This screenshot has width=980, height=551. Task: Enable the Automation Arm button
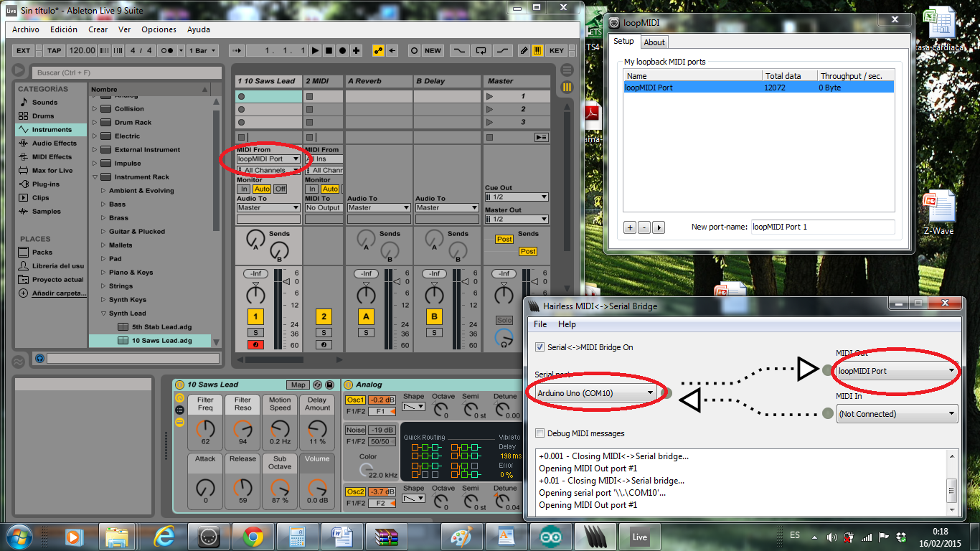(x=378, y=51)
